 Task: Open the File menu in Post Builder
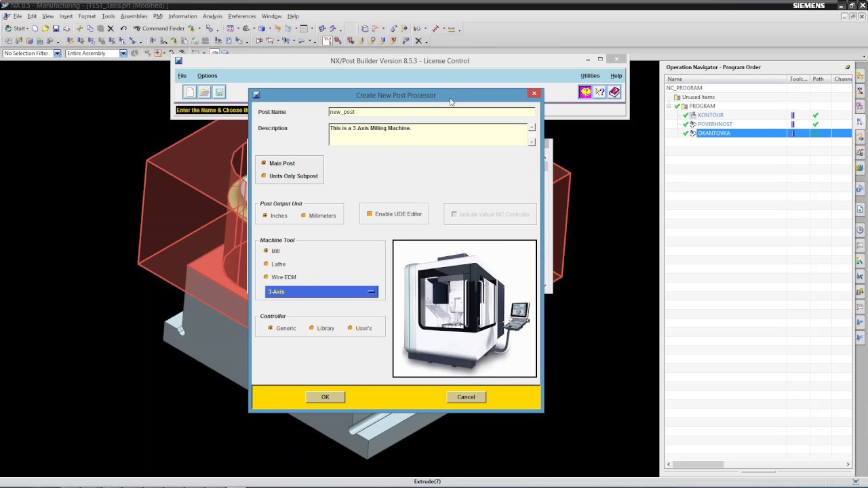[182, 76]
